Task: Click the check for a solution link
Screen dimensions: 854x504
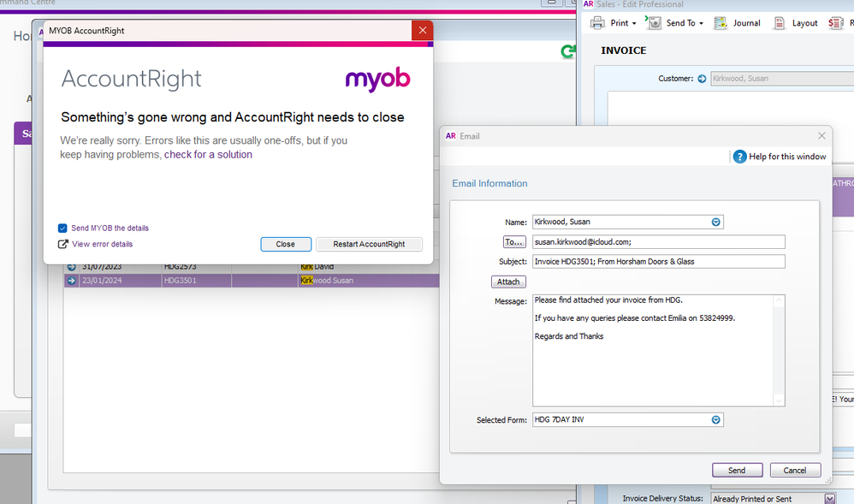Action: pos(208,155)
